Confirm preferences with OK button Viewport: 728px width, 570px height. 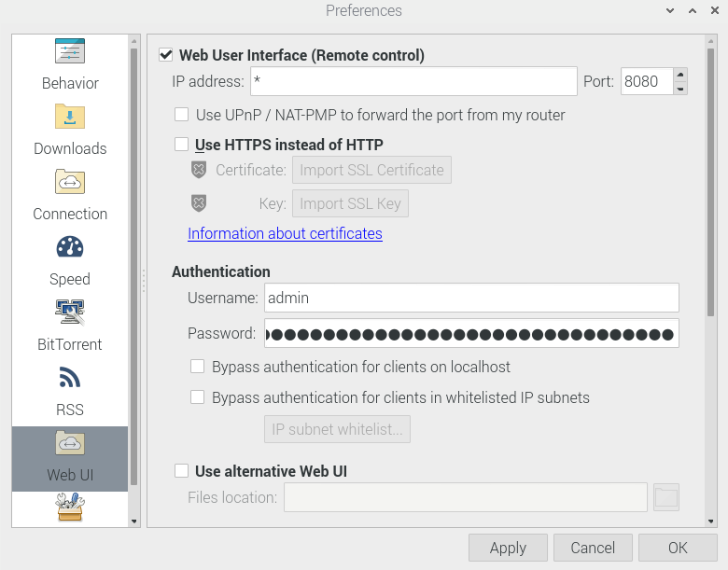pyautogui.click(x=678, y=548)
